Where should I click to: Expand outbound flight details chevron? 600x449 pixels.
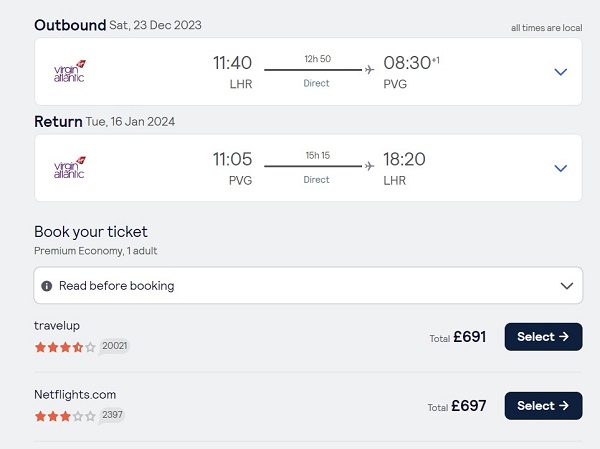click(x=561, y=72)
